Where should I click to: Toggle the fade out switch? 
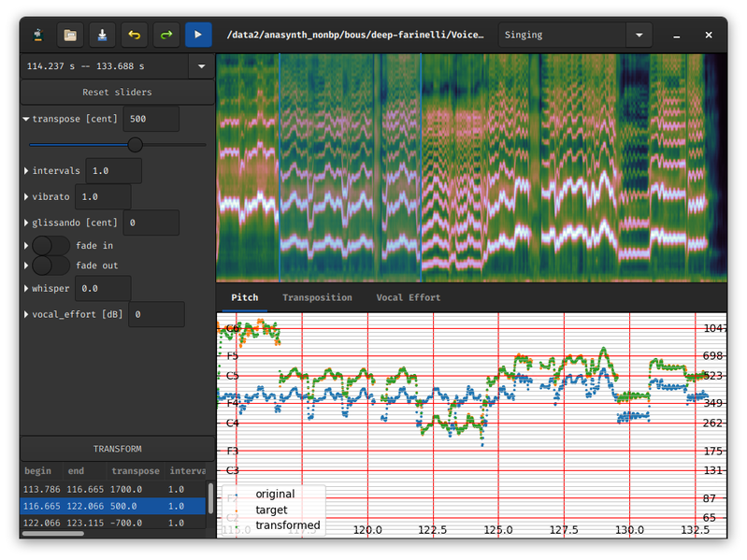tap(51, 266)
